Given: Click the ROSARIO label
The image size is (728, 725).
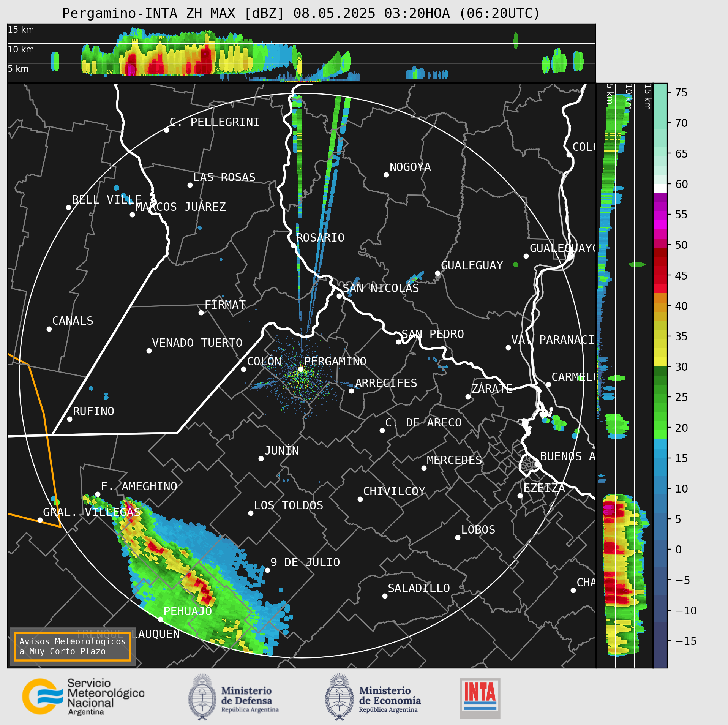Looking at the screenshot, I should pyautogui.click(x=320, y=238).
